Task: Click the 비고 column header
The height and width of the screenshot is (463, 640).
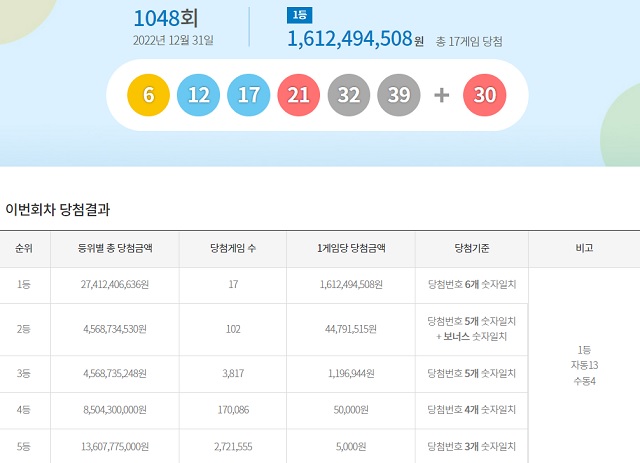Action: pos(584,248)
